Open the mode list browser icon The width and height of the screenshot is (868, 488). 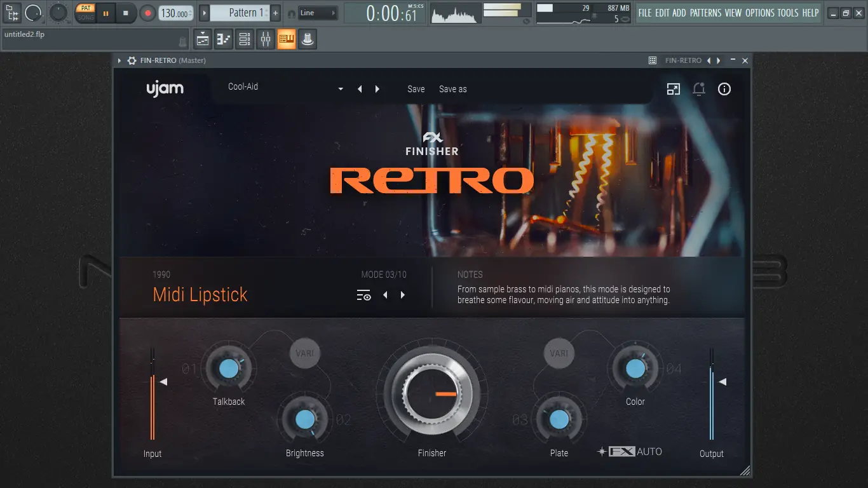[x=363, y=295]
